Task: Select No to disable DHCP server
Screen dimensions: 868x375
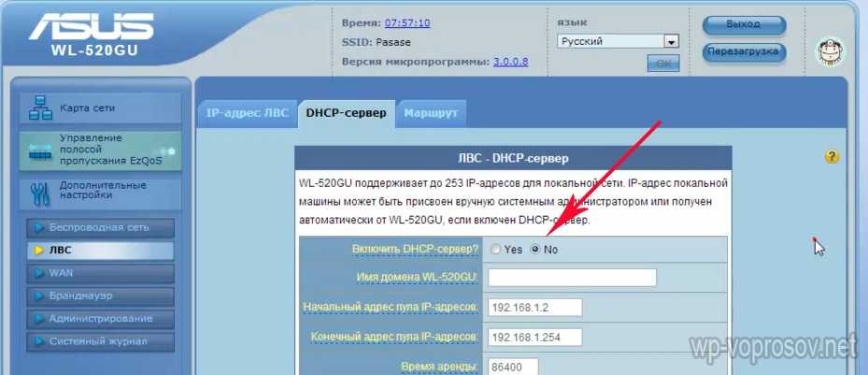Action: coord(534,250)
